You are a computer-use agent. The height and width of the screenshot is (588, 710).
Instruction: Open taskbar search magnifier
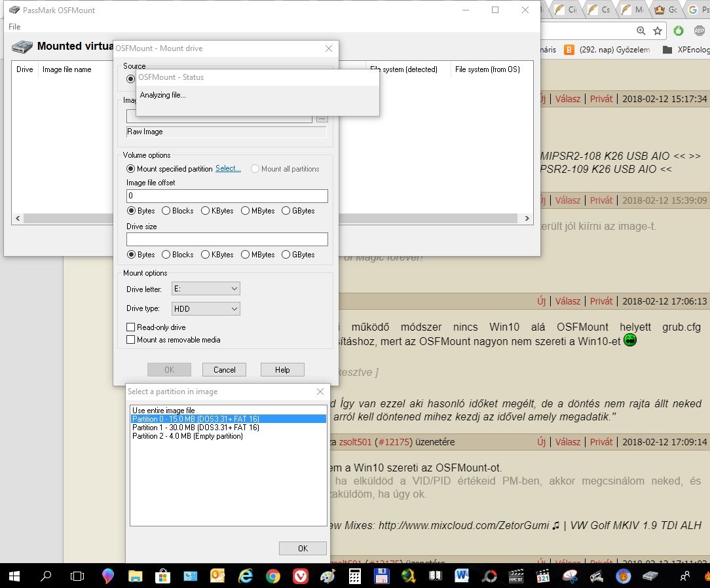[46, 576]
